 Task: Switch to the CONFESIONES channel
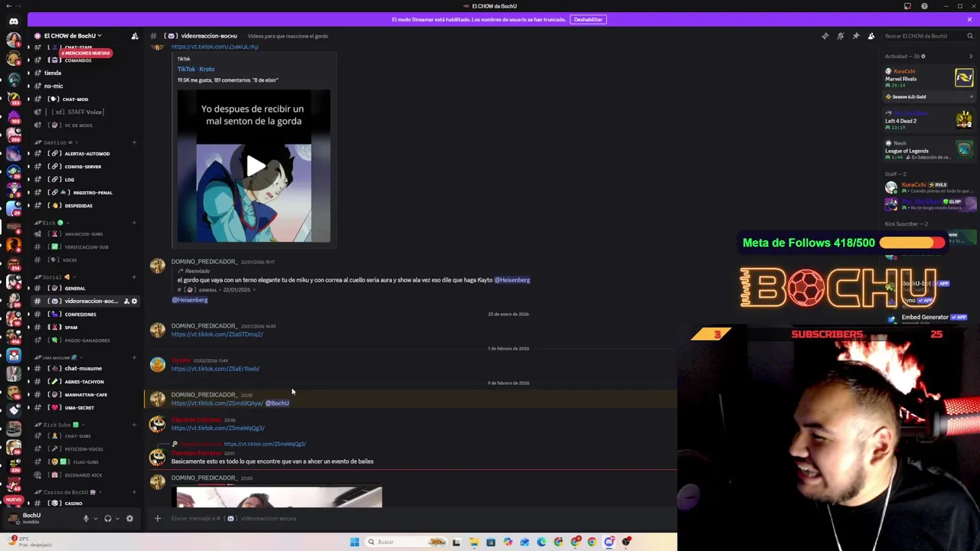point(84,315)
